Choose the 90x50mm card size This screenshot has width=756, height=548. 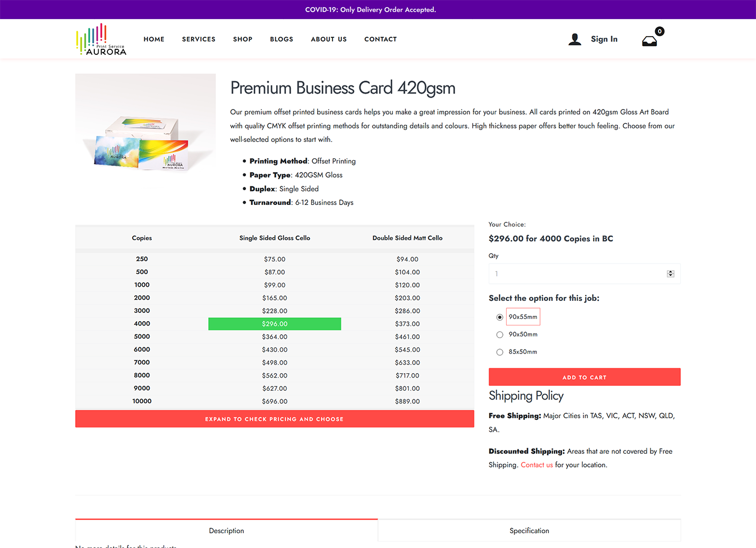pos(499,334)
